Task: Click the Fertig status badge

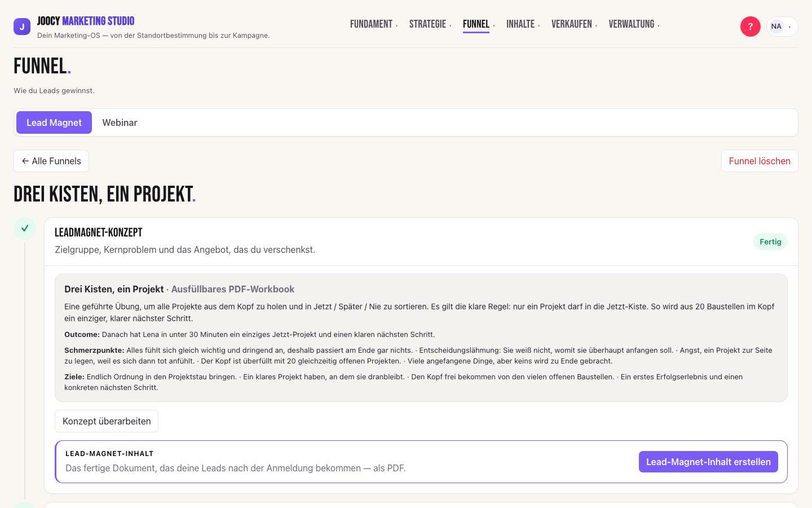Action: pos(770,242)
